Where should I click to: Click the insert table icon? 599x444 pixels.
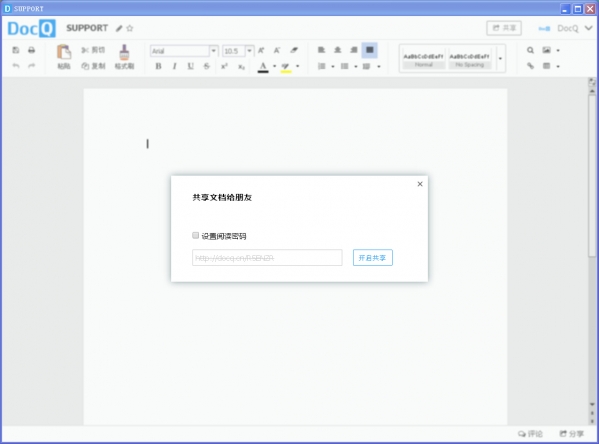pyautogui.click(x=547, y=66)
